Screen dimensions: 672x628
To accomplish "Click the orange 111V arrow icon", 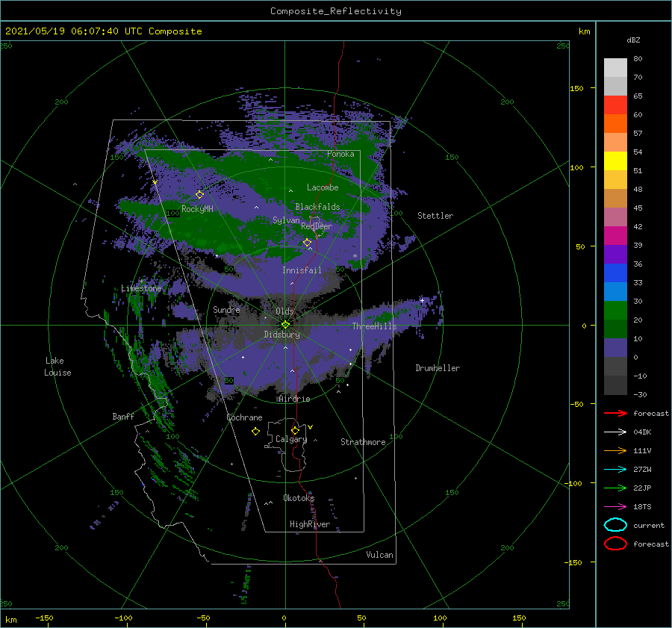I will (x=615, y=450).
